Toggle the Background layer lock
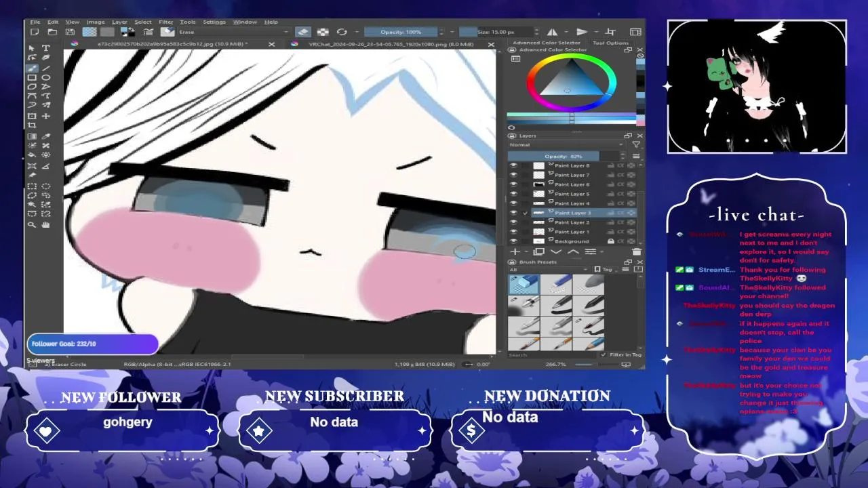868x488 pixels. tap(610, 241)
